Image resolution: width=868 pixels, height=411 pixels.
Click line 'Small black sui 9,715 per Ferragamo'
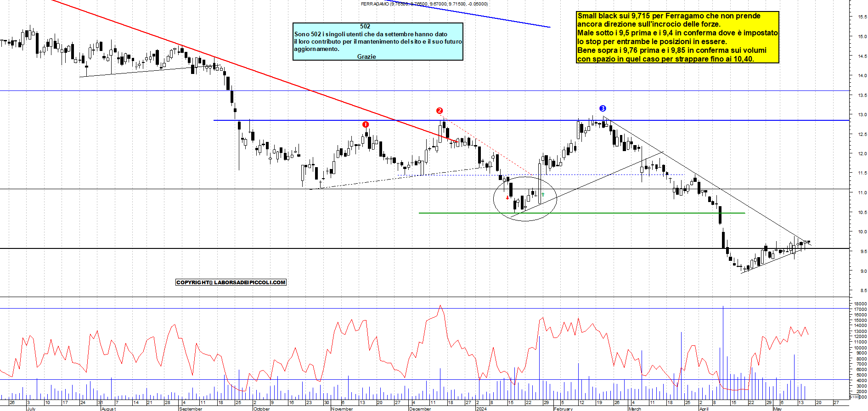click(669, 16)
